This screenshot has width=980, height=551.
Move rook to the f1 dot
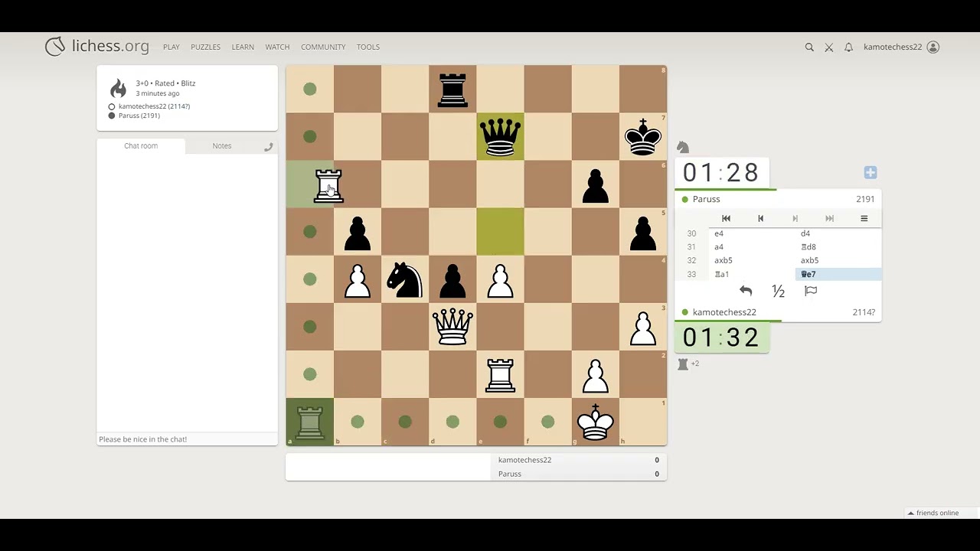click(x=547, y=422)
